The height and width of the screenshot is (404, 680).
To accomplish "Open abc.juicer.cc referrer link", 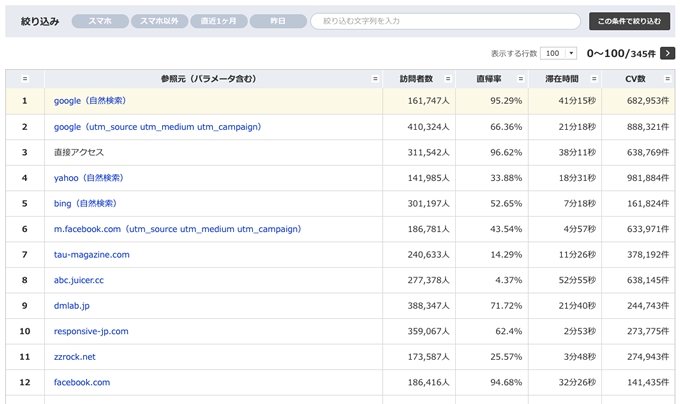I will pos(79,280).
